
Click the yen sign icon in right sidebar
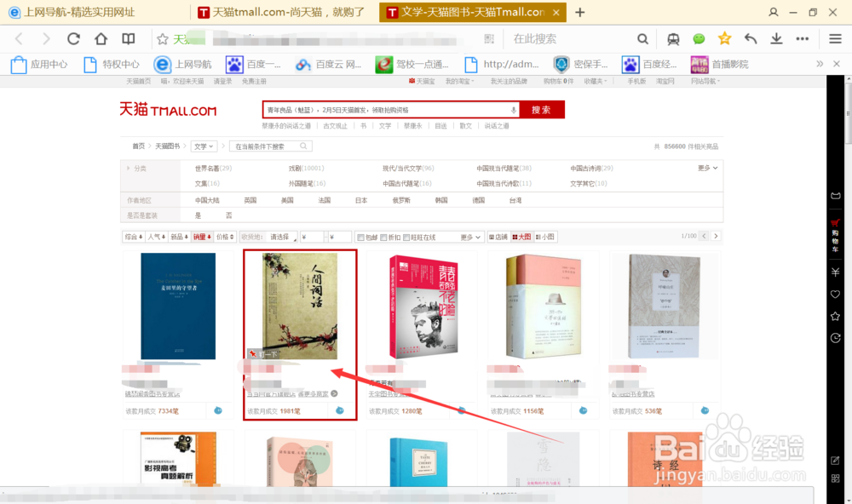[x=835, y=272]
